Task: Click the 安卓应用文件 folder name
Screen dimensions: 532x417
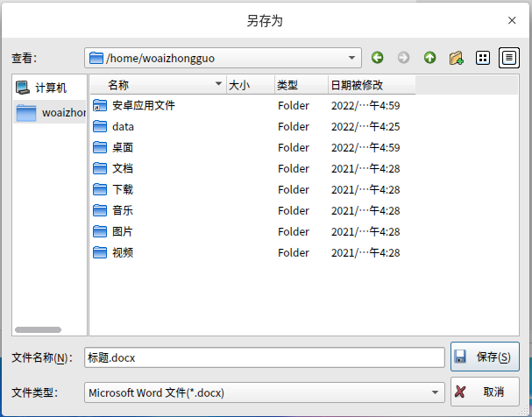Action: 144,105
